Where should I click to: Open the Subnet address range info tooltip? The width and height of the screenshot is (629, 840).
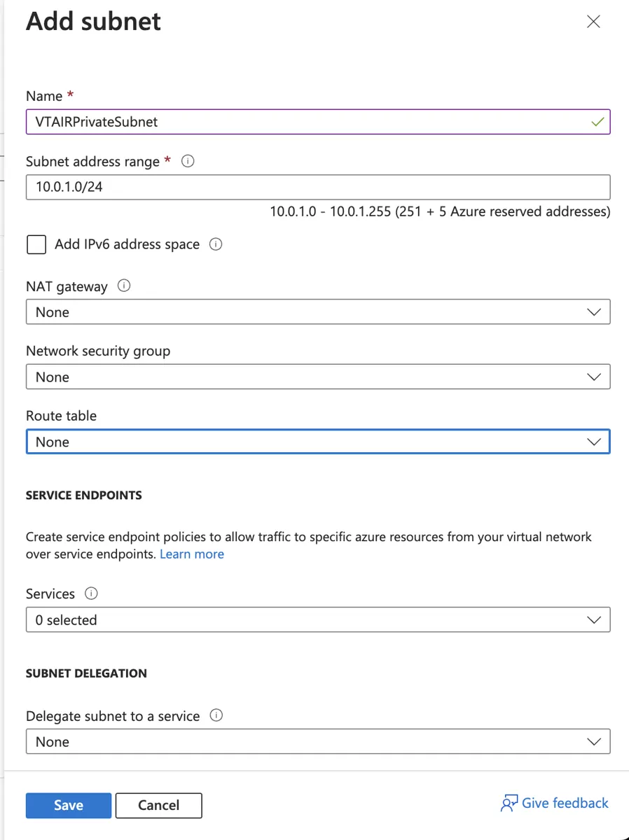(x=187, y=161)
